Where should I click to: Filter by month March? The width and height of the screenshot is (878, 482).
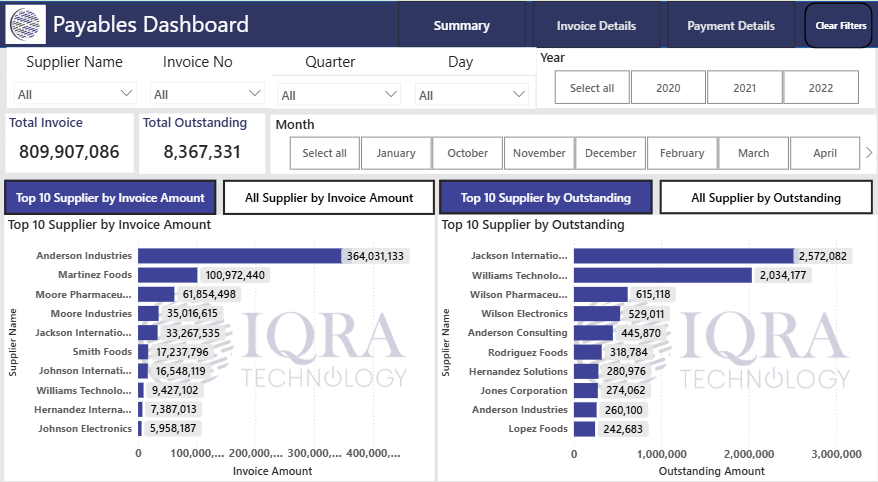pos(754,153)
